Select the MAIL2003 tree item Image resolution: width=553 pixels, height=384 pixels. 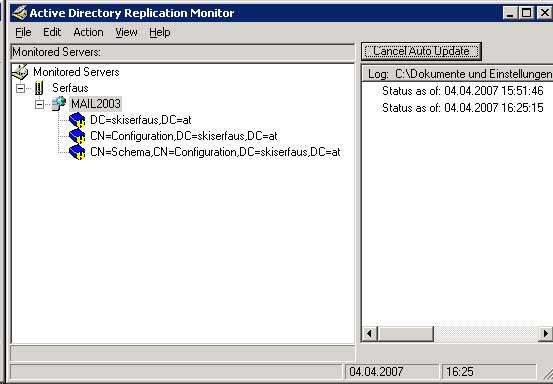click(96, 104)
